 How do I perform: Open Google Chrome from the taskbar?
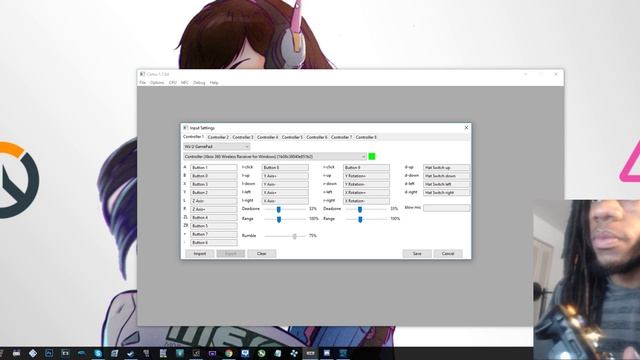point(229,353)
